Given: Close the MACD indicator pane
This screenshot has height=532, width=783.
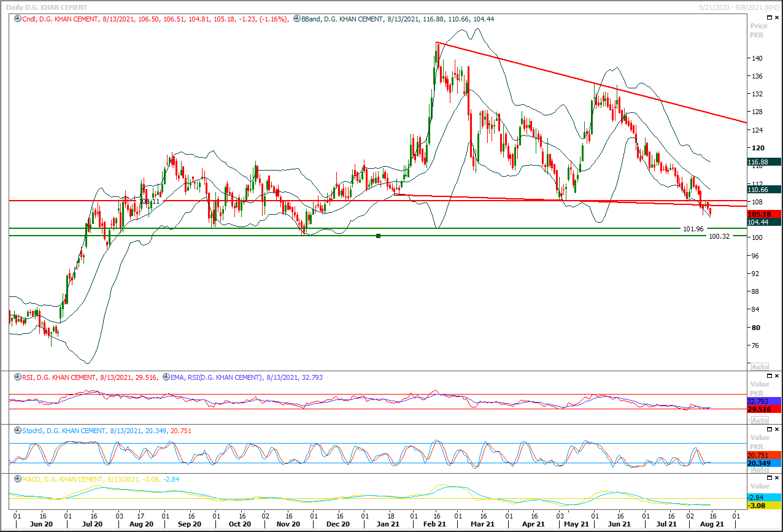Looking at the screenshot, I should (x=778, y=477).
